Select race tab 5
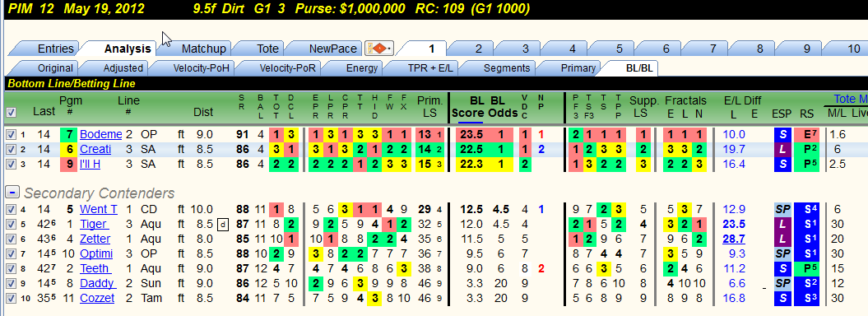Viewport: 868px width, 316px height. pos(620,49)
